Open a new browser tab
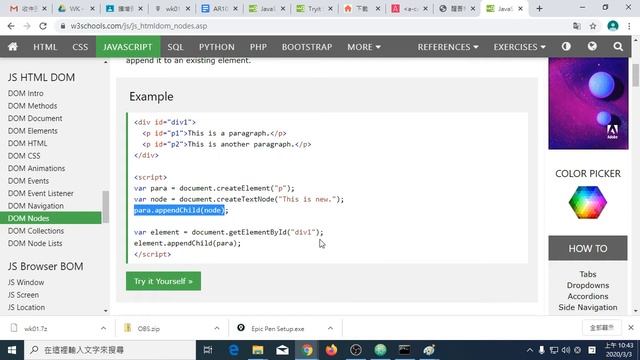This screenshot has width=640, height=360. pyautogui.click(x=539, y=8)
